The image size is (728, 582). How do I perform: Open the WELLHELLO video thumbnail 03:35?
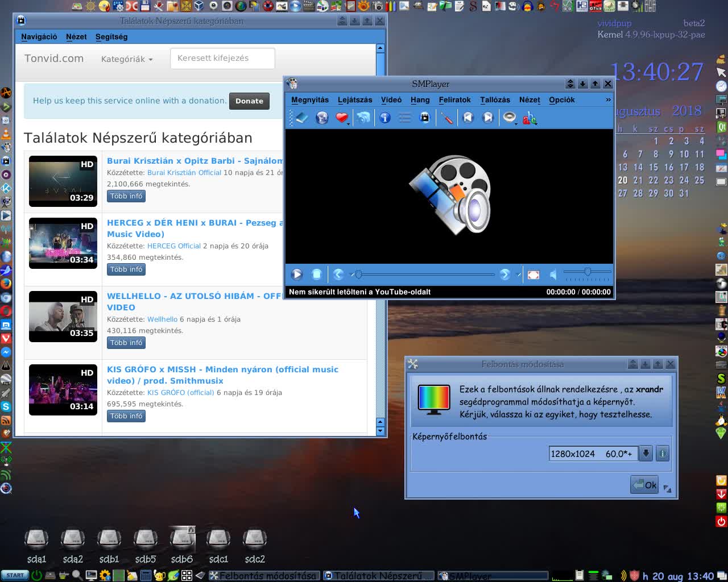coord(63,317)
